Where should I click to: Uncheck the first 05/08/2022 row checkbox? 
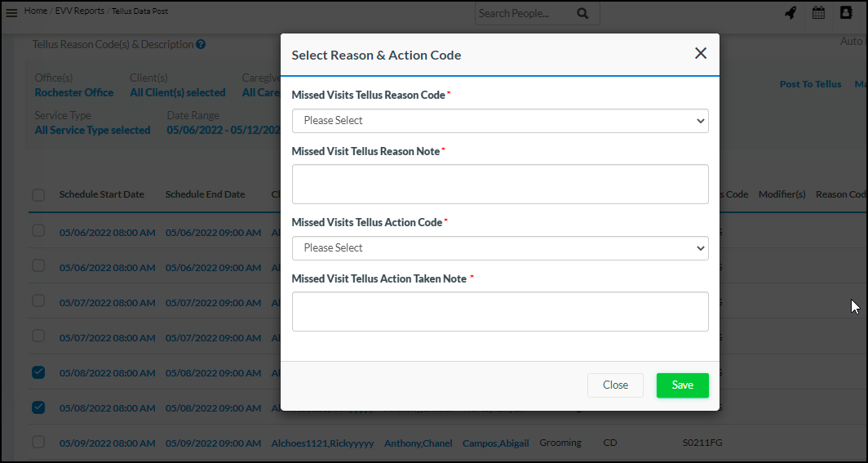pyautogui.click(x=38, y=372)
